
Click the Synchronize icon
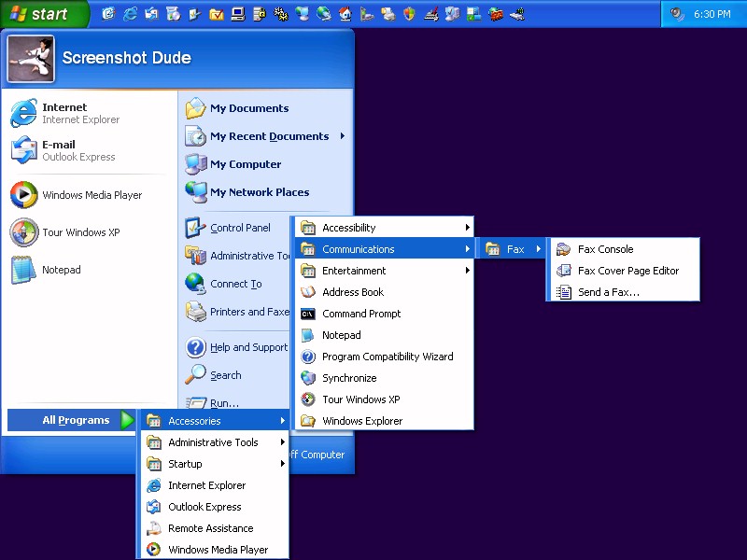click(x=308, y=378)
